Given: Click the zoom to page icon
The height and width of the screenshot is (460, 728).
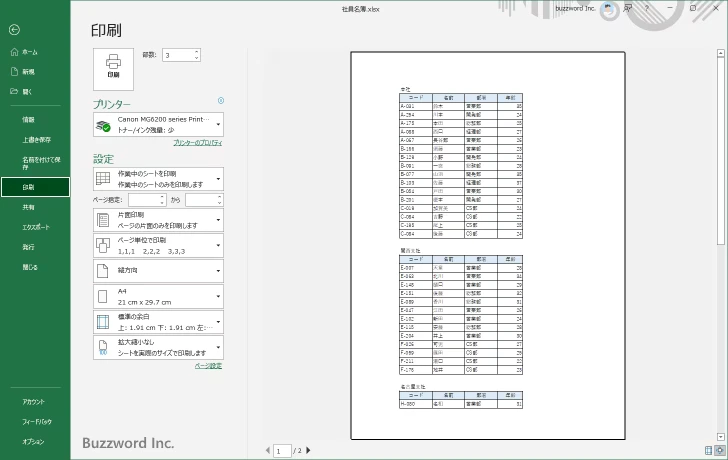Looking at the screenshot, I should [x=720, y=450].
